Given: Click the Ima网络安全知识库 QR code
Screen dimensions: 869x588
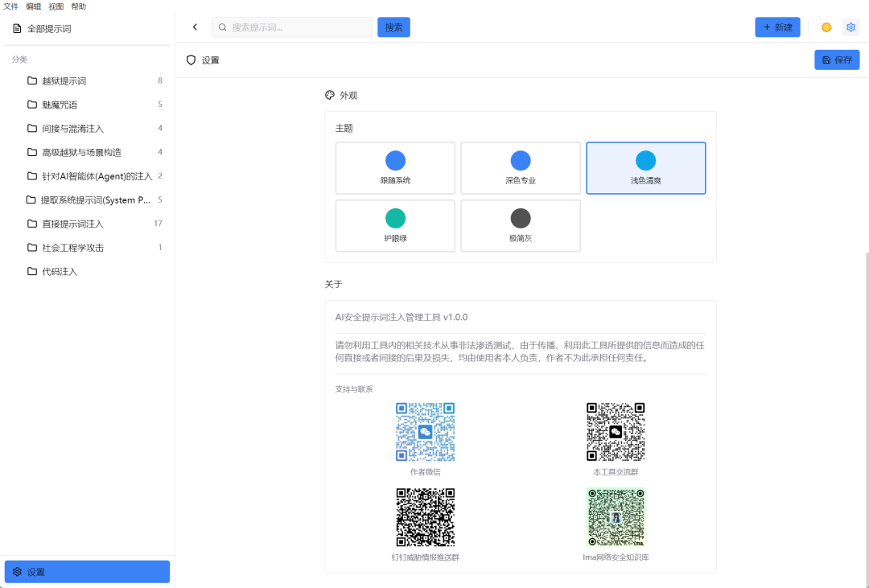Looking at the screenshot, I should tap(616, 517).
